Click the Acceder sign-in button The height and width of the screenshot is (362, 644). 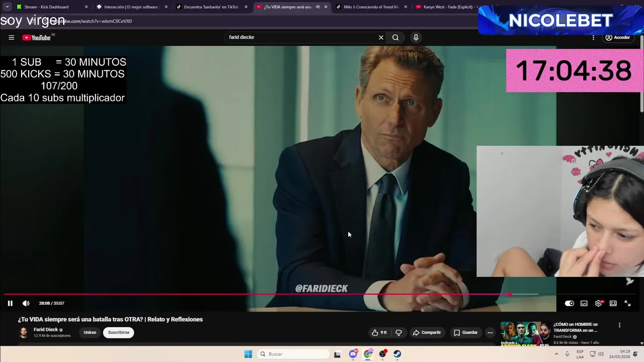(617, 37)
